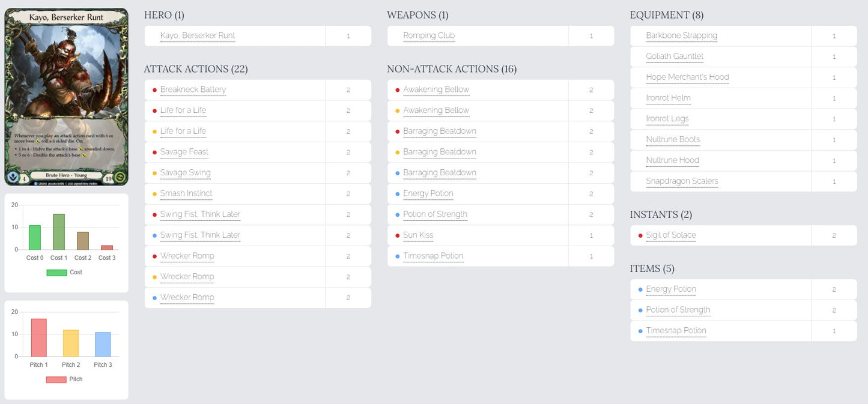Toggle the red Pitch legend swatch

56,379
